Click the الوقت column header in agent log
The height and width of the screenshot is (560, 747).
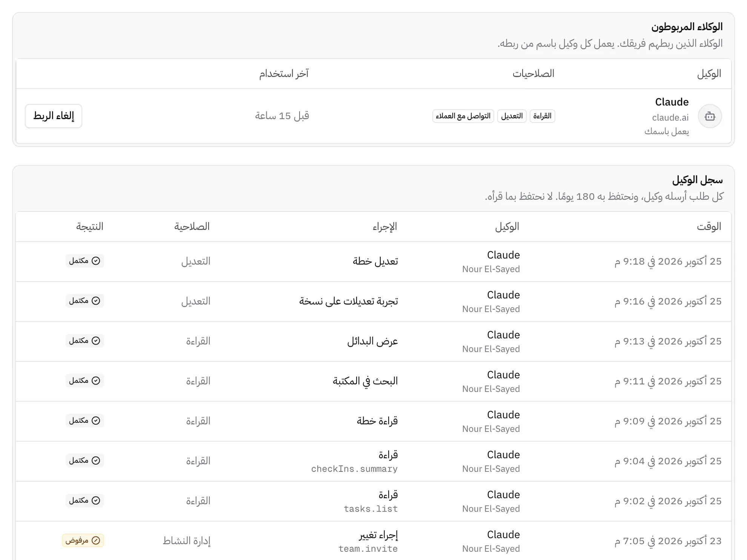pyautogui.click(x=709, y=227)
